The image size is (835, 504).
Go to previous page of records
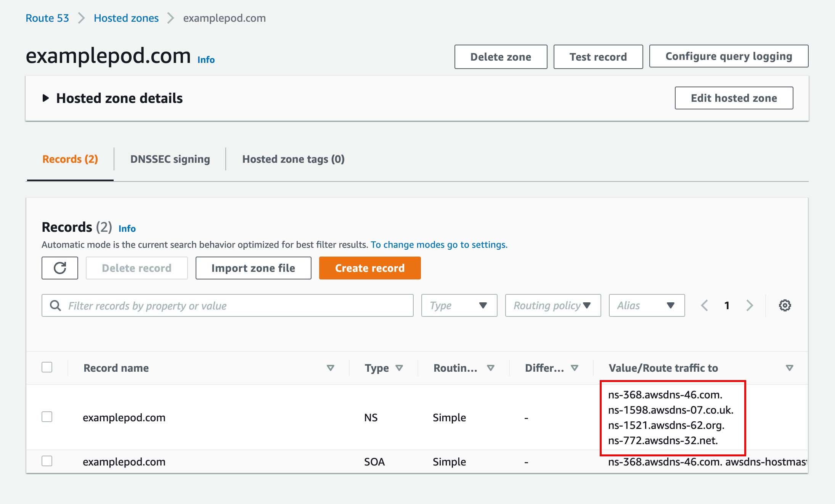pyautogui.click(x=704, y=305)
